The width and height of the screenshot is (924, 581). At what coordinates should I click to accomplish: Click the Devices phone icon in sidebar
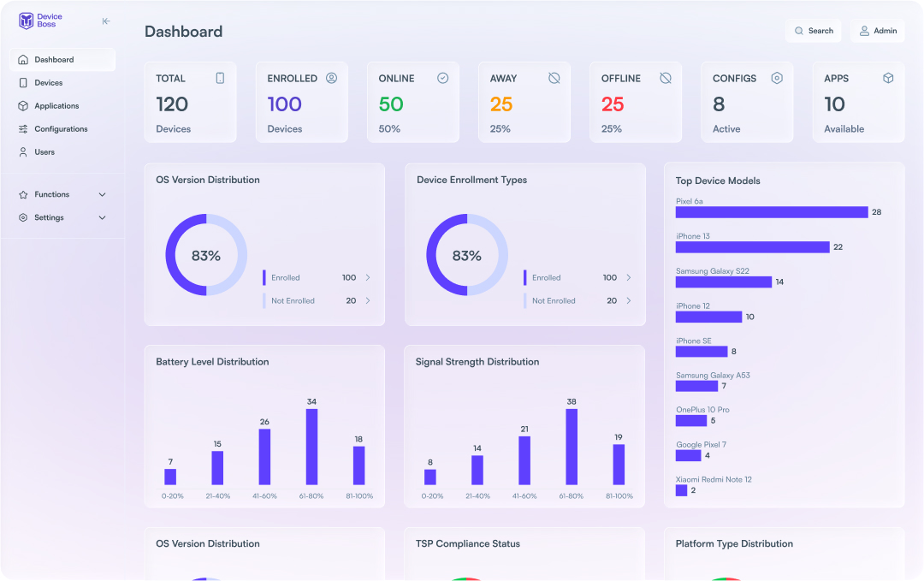coord(23,82)
